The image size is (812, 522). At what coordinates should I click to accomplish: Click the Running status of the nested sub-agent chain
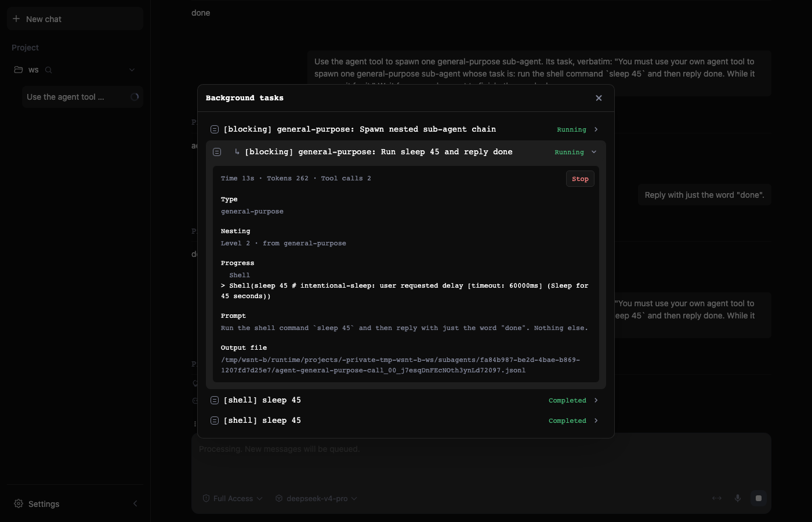[x=571, y=130]
